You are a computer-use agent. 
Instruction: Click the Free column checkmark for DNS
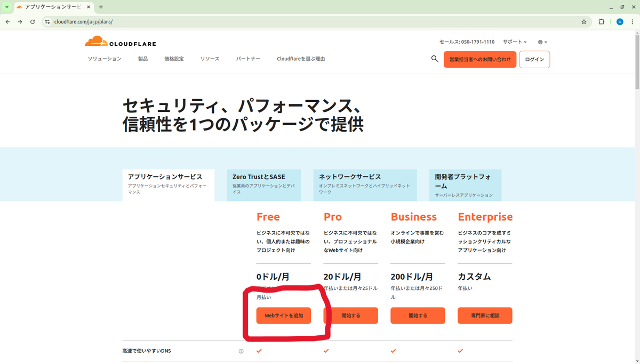tap(259, 351)
